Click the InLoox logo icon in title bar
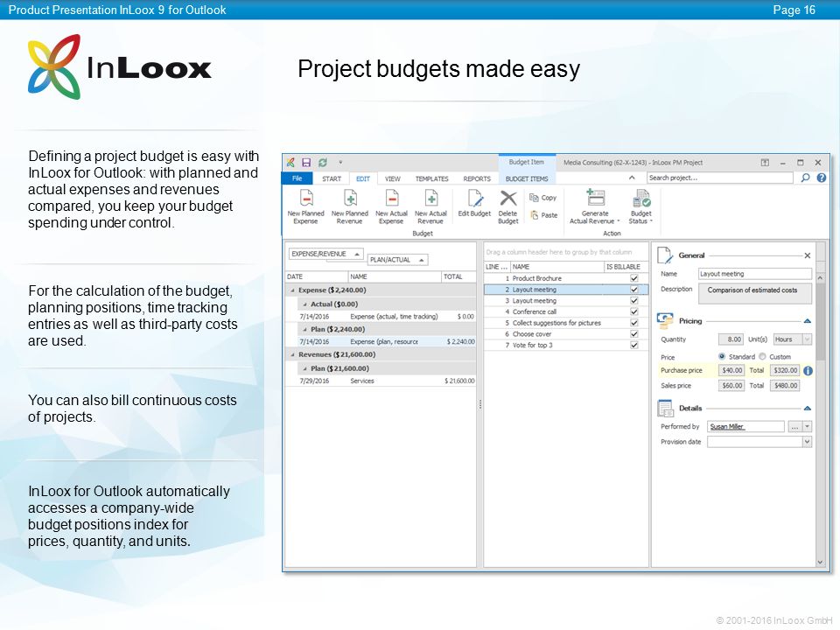The width and height of the screenshot is (840, 630). point(290,163)
